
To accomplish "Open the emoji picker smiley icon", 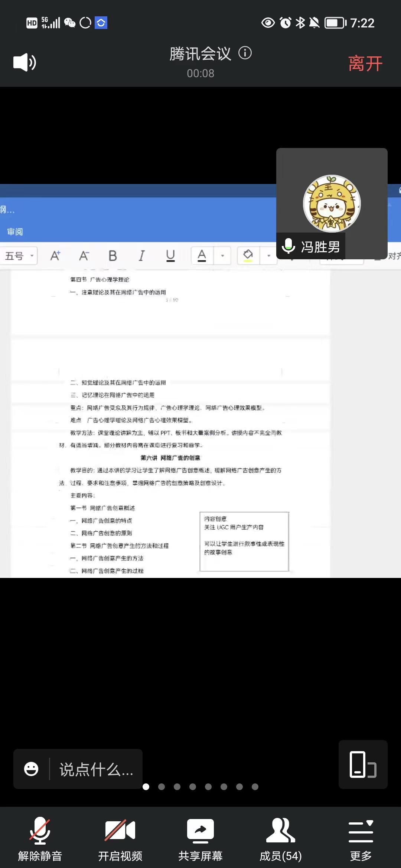I will pyautogui.click(x=31, y=769).
